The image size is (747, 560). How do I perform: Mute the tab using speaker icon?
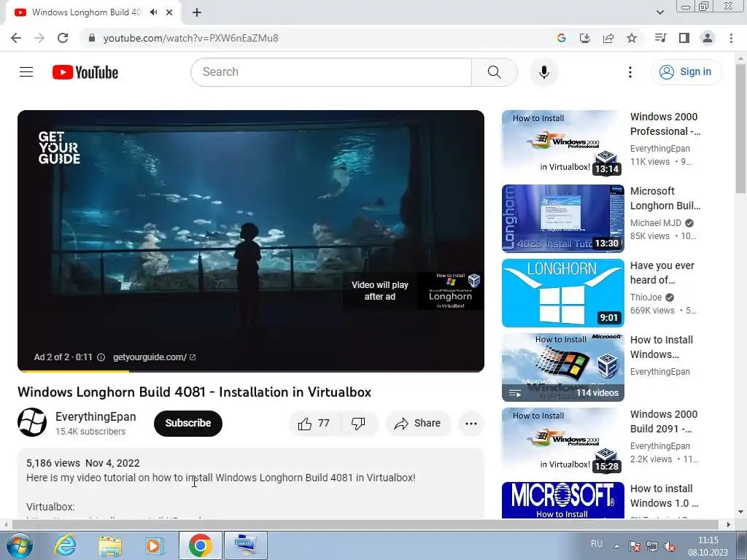153,12
